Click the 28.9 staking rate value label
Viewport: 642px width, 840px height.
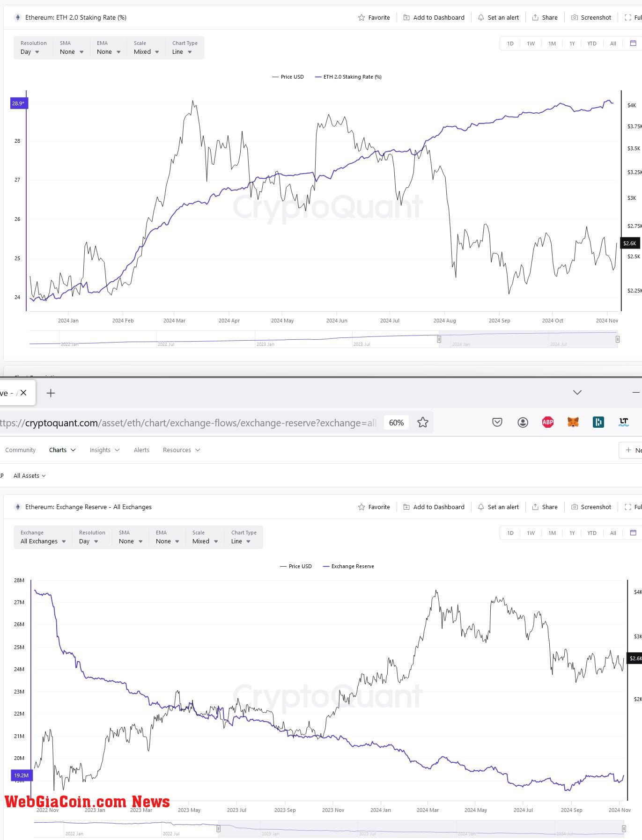pyautogui.click(x=19, y=103)
